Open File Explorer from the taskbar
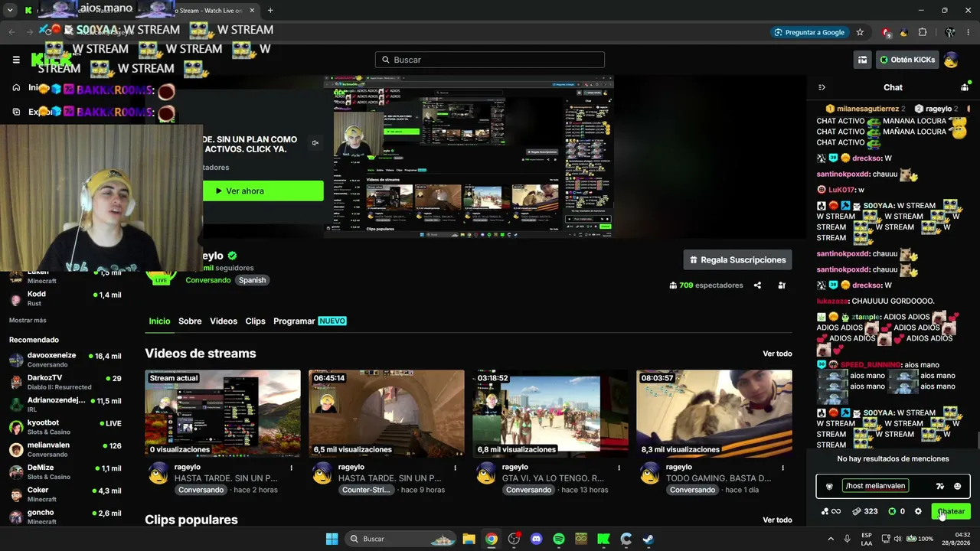The image size is (980, 551). 469,539
